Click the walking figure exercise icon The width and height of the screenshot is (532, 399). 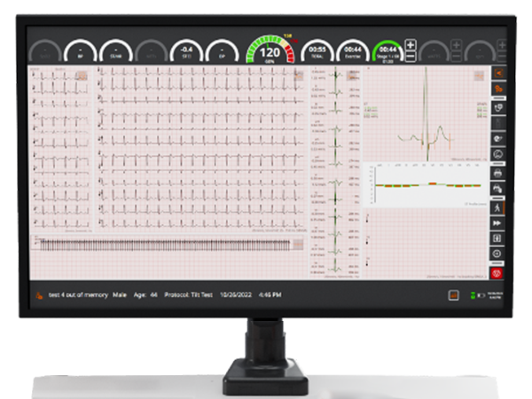(498, 207)
